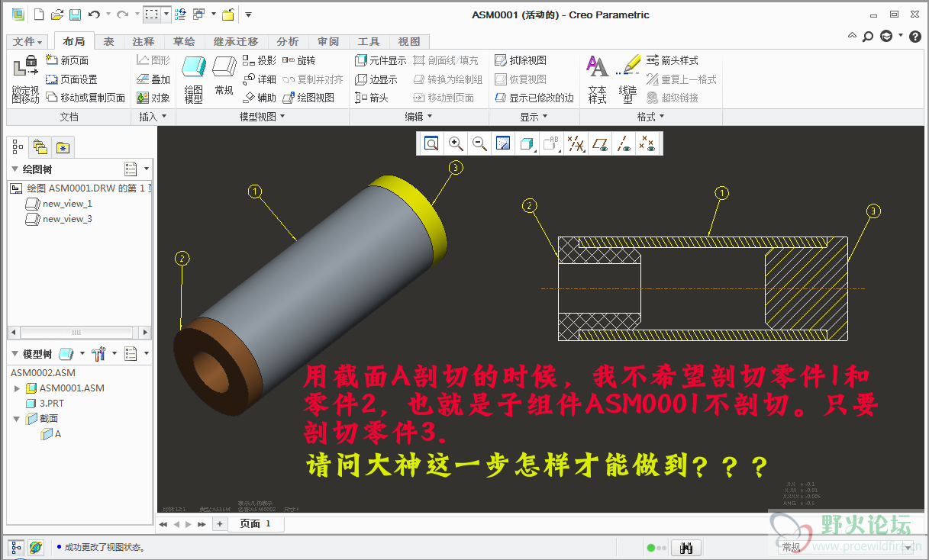This screenshot has height=560, width=929.
Task: Open display style cube icon
Action: tap(527, 143)
